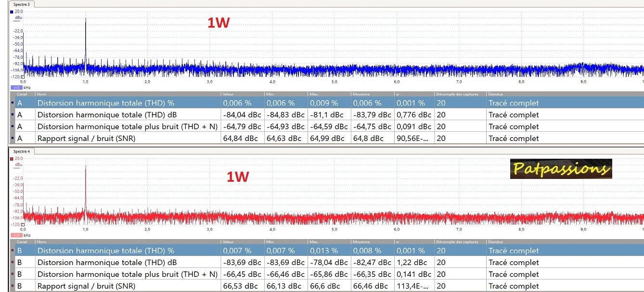
Task: Click the axis origin handle in Spectre 4
Action: (x=23, y=224)
